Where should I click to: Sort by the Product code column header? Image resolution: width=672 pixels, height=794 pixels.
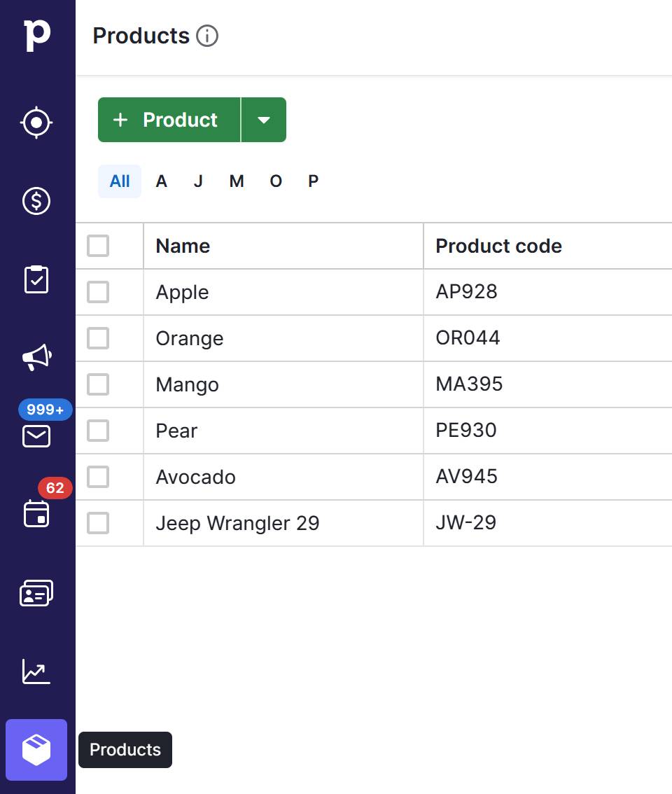(x=499, y=246)
